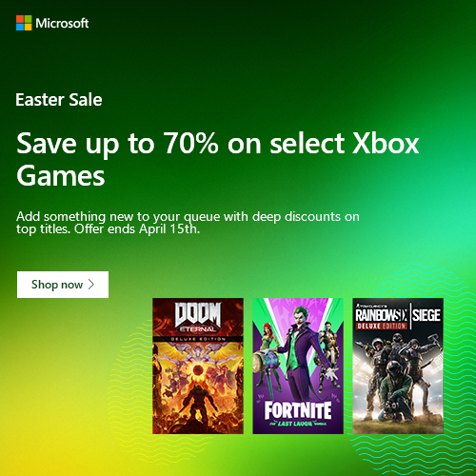Open the Rainbow Six Siege Deluxe cover
The height and width of the screenshot is (476, 476).
point(398,366)
